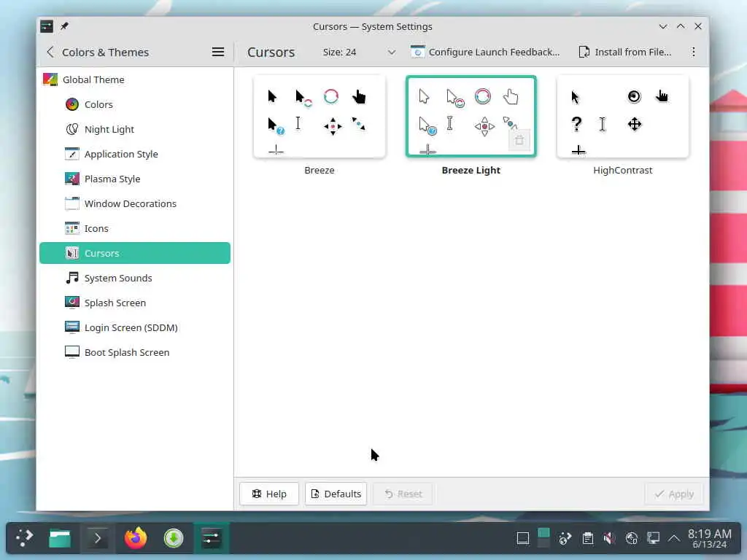The height and width of the screenshot is (560, 747).
Task: Select Application Style in sidebar
Action: 135,154
